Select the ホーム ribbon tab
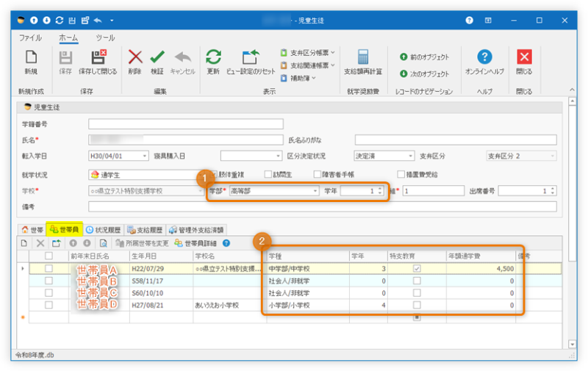Viewport: 588px width, 371px height. [x=68, y=38]
